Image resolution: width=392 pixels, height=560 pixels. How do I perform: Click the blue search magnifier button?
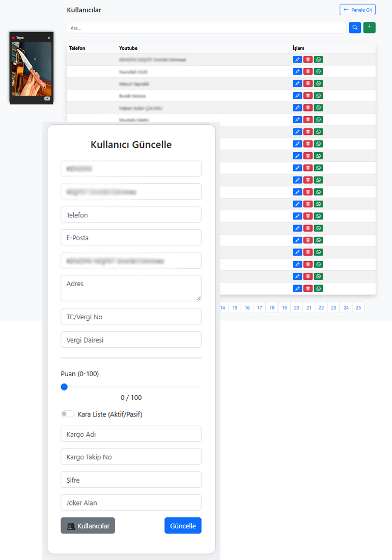[355, 27]
